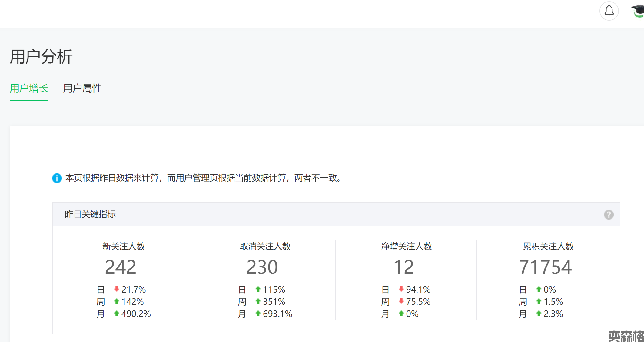Click the question mark help icon
Screen dimensions: 644x342
[x=609, y=215]
